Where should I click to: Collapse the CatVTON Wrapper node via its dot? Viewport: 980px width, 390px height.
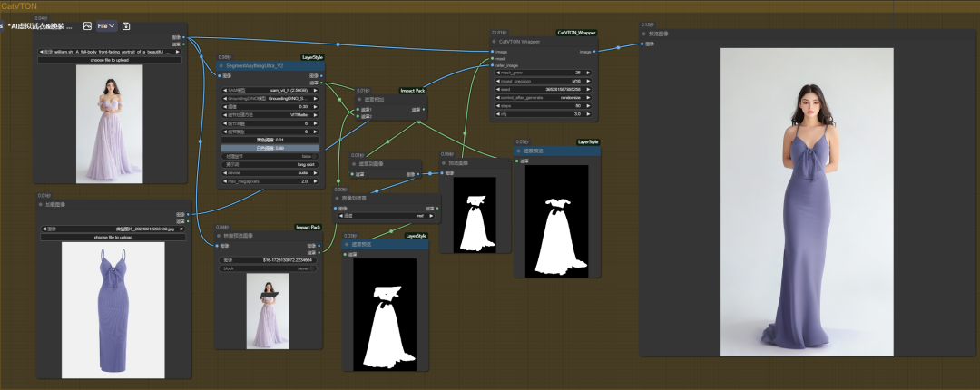[x=495, y=41]
